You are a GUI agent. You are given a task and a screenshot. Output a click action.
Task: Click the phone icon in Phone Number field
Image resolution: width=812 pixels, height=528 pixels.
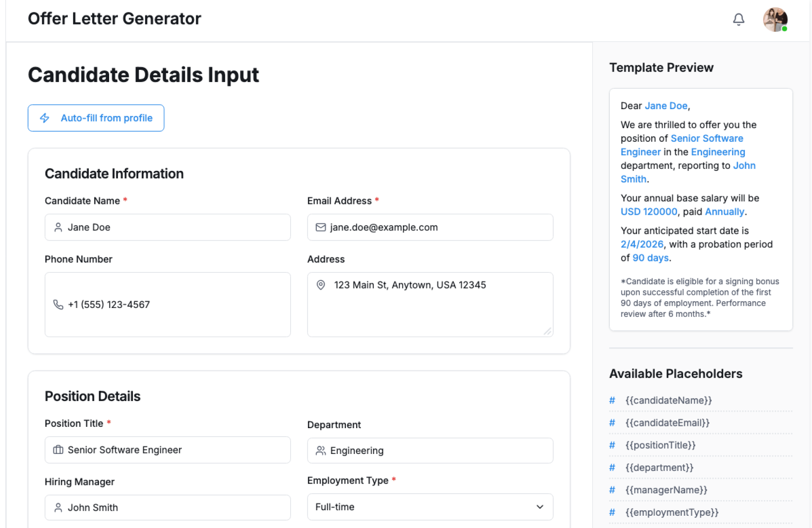pos(58,305)
